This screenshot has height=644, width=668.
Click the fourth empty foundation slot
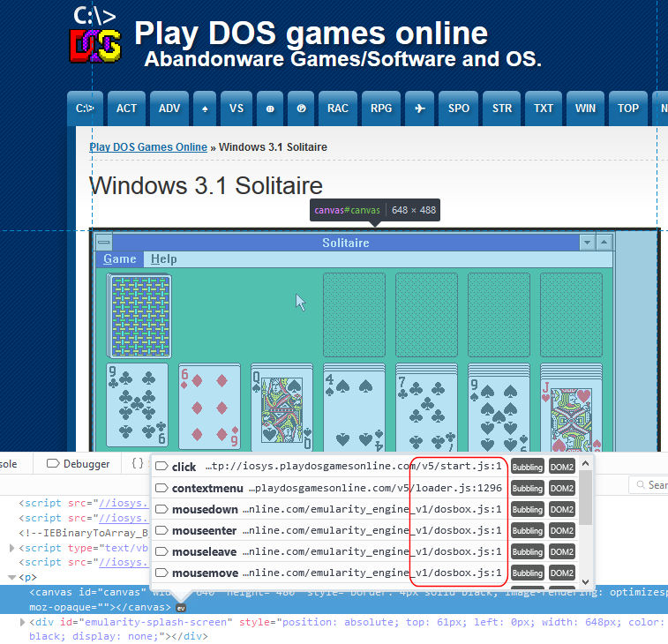[571, 315]
